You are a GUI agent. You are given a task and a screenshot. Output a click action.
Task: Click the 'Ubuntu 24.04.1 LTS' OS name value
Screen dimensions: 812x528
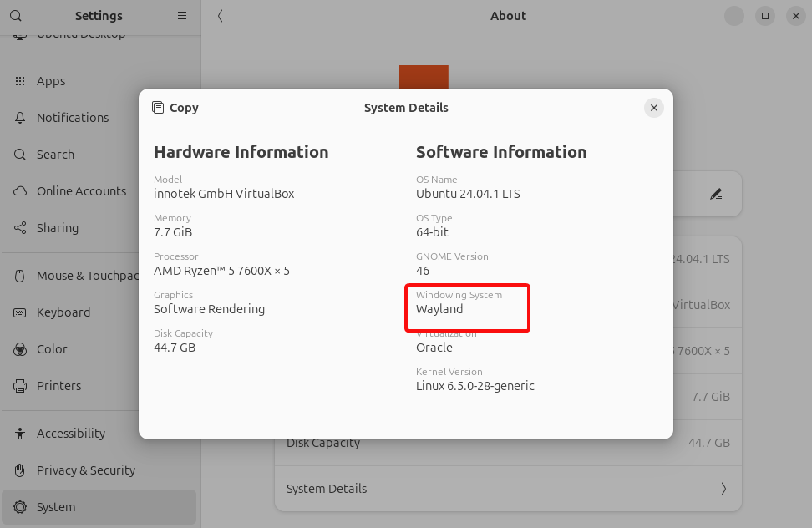[x=468, y=194]
